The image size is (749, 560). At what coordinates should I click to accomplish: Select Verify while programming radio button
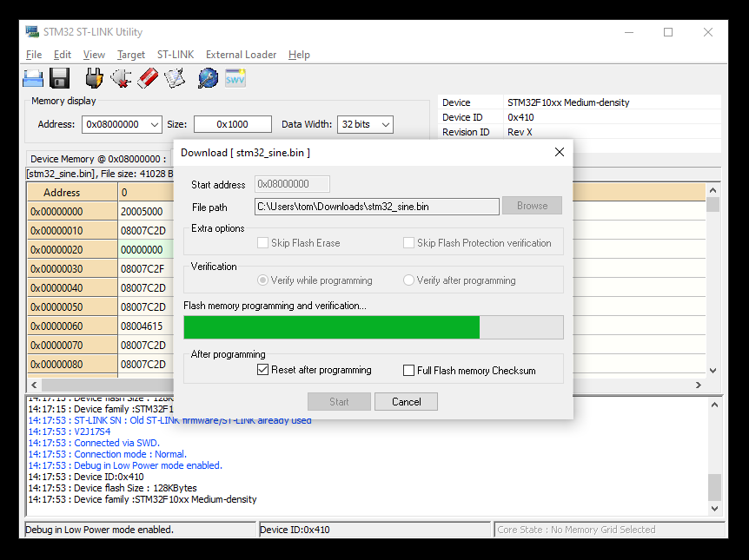tap(262, 280)
